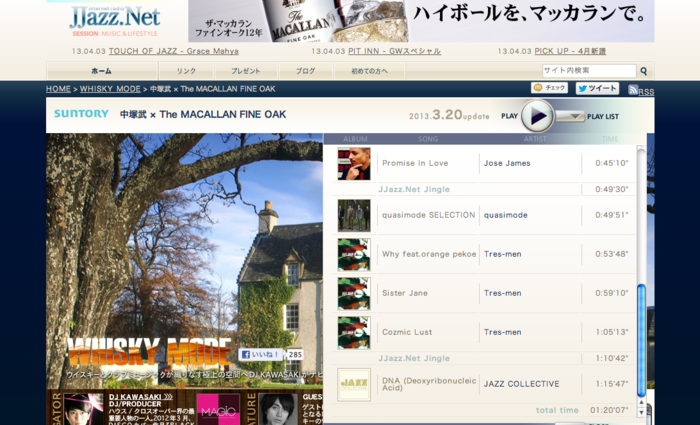Select the 初めての方へ navigation tab
Viewport: 700px width, 425px height.
[x=369, y=71]
